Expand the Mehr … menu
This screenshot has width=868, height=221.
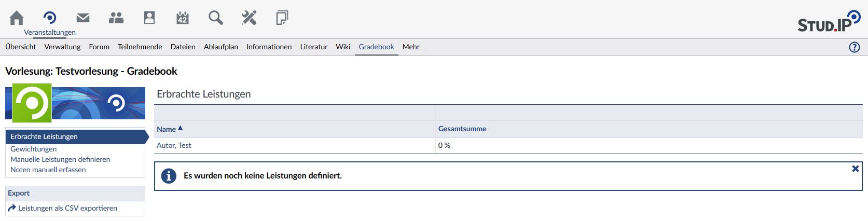415,47
